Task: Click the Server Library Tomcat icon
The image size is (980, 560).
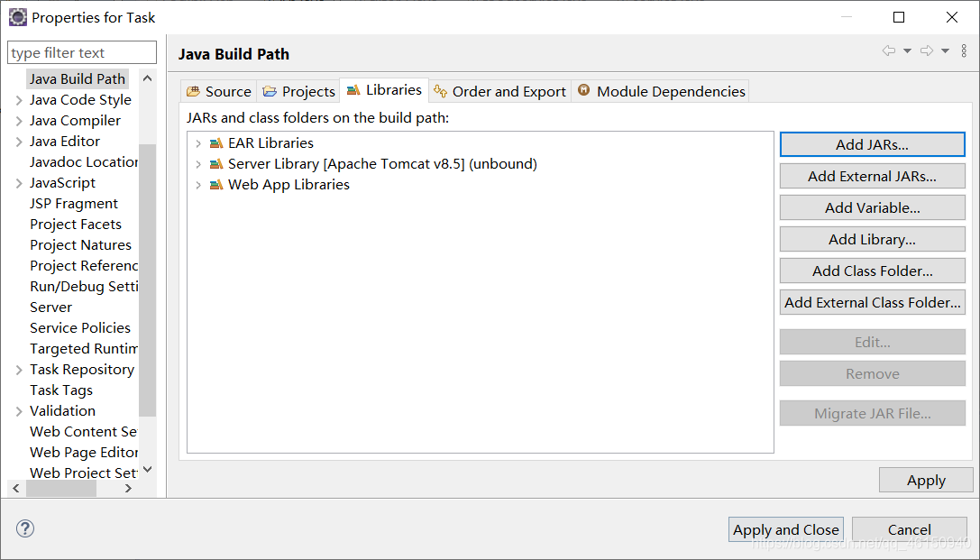Action: coord(216,164)
